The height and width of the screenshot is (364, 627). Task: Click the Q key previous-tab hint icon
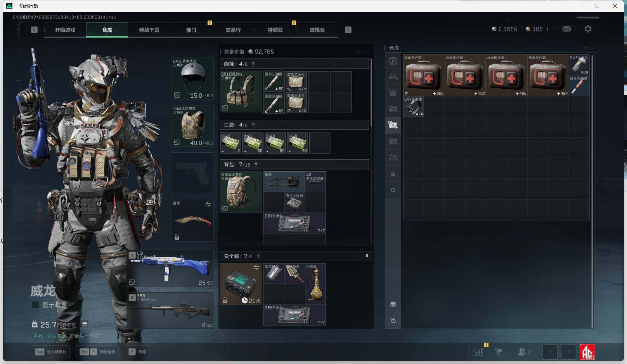(34, 30)
